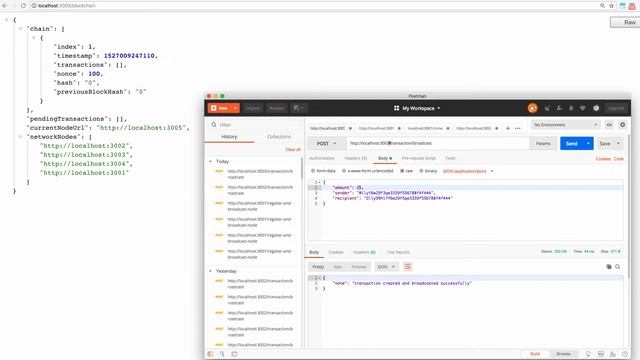640x360 pixels.
Task: Bookmark the page with the star icon
Action: click(611, 6)
